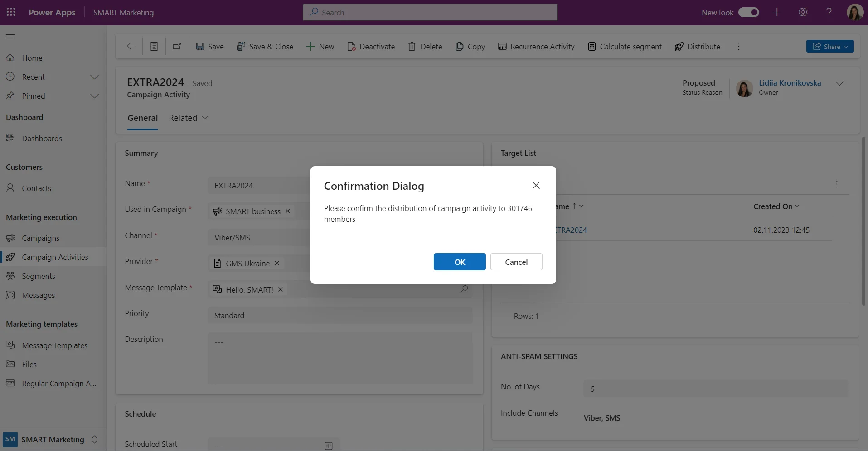Open the Related tab dropdown
Screen dimensions: 868x451
click(x=188, y=118)
